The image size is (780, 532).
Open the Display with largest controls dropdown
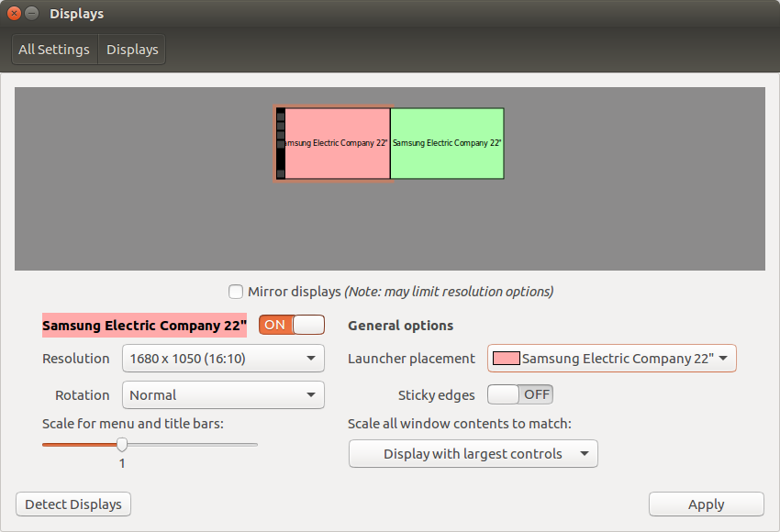coord(474,453)
